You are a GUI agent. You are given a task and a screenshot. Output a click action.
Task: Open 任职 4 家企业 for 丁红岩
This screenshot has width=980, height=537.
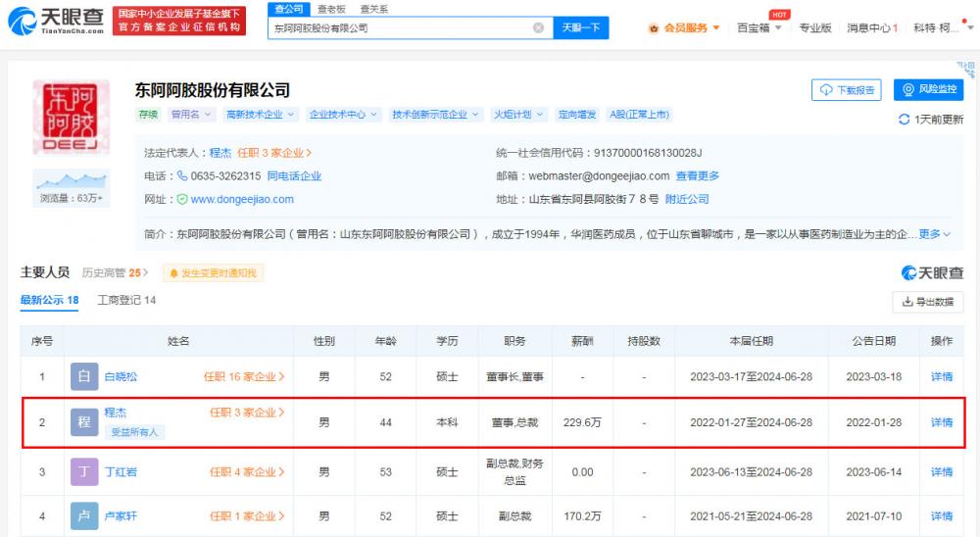point(247,472)
